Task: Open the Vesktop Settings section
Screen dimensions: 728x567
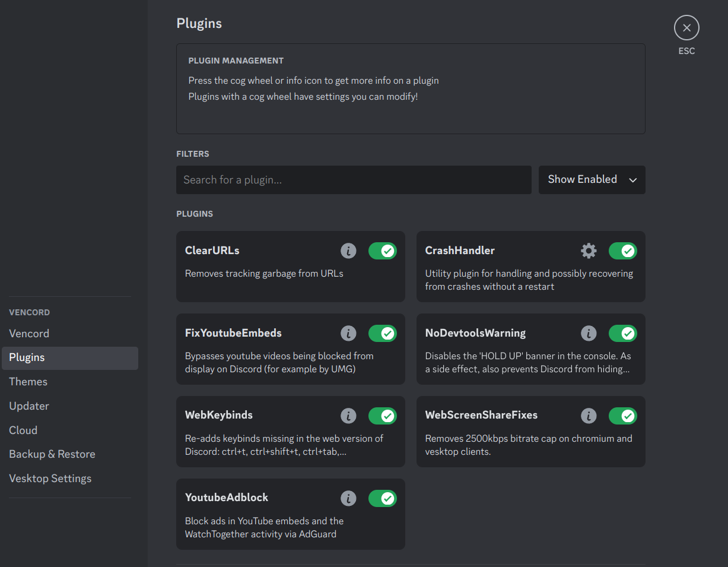Action: pos(50,478)
